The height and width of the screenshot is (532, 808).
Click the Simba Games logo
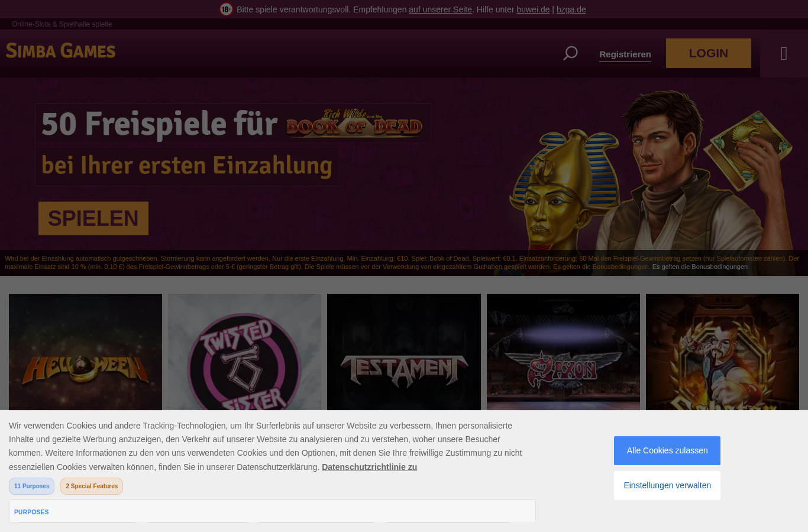point(61,51)
